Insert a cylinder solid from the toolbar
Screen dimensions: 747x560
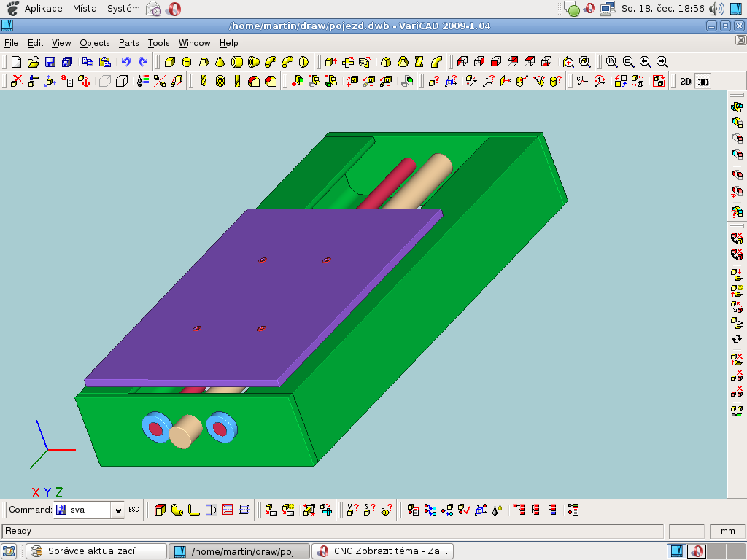coord(187,62)
